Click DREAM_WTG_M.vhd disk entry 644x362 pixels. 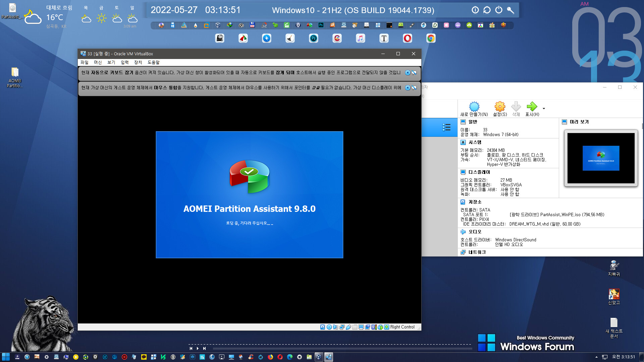coord(545,224)
